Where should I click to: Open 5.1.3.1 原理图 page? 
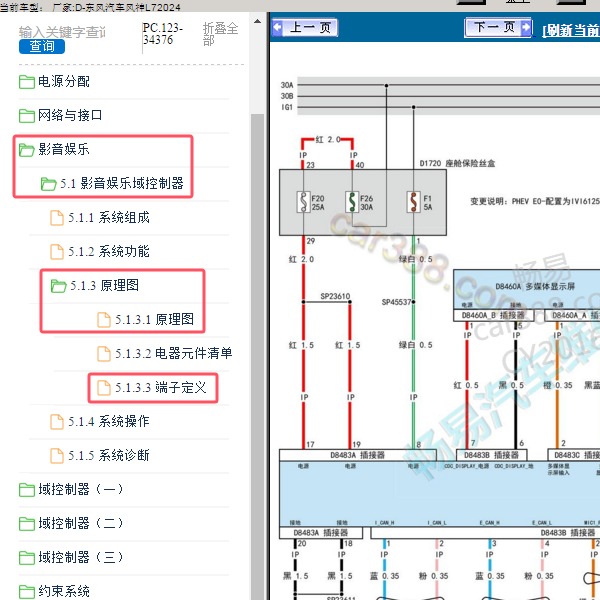click(x=155, y=319)
